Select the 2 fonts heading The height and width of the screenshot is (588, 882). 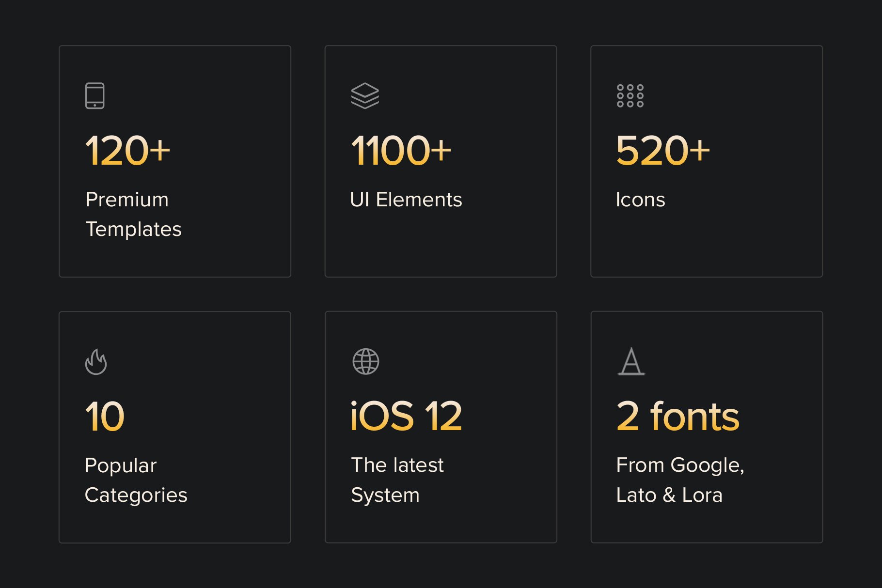tap(678, 416)
